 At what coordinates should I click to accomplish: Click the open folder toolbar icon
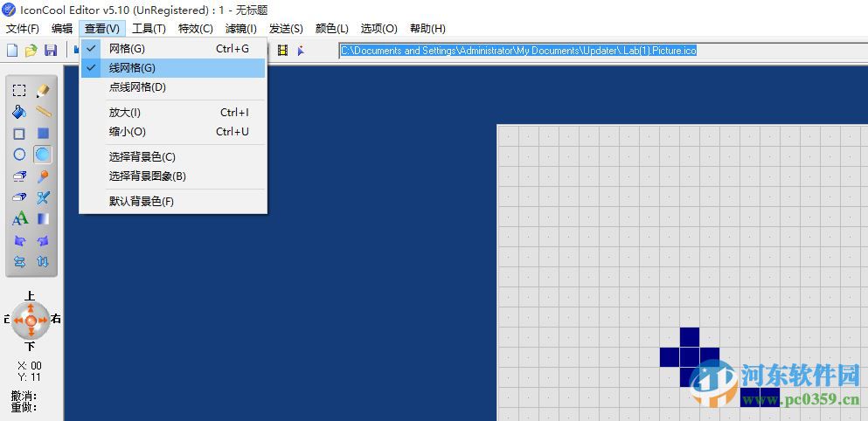click(31, 51)
